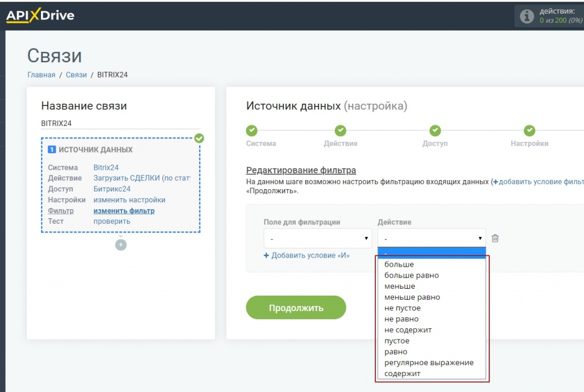
Task: Click the добавить условие фильтрации link in the description
Action: coord(538,182)
